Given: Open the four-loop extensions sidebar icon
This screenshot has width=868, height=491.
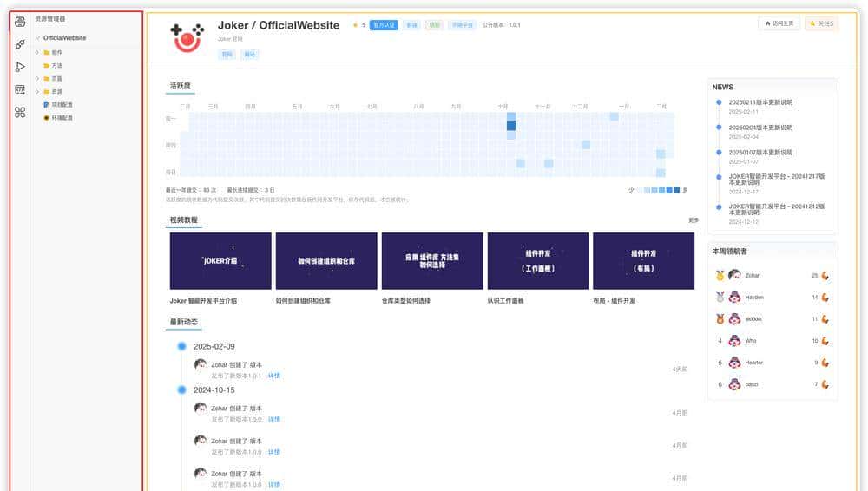Looking at the screenshot, I should click(x=20, y=113).
